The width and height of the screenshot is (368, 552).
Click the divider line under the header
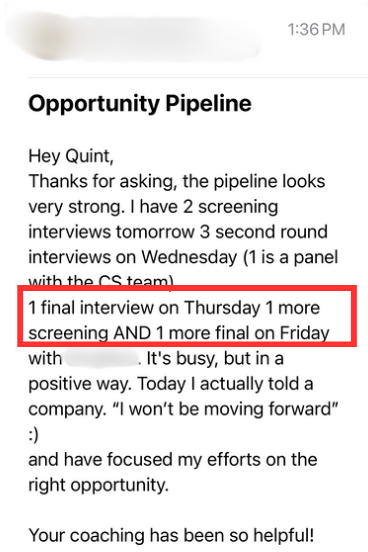pos(198,77)
